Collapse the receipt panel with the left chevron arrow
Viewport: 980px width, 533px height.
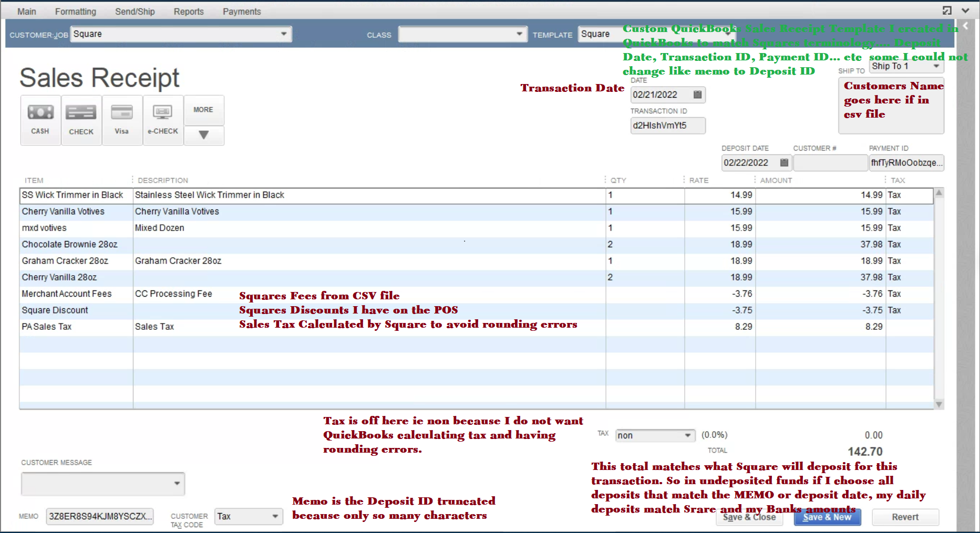(x=965, y=25)
